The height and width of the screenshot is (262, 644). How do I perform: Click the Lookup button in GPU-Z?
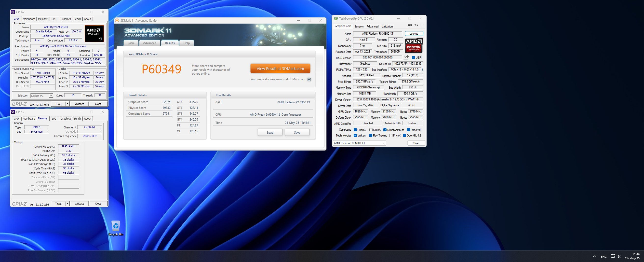coord(414,34)
